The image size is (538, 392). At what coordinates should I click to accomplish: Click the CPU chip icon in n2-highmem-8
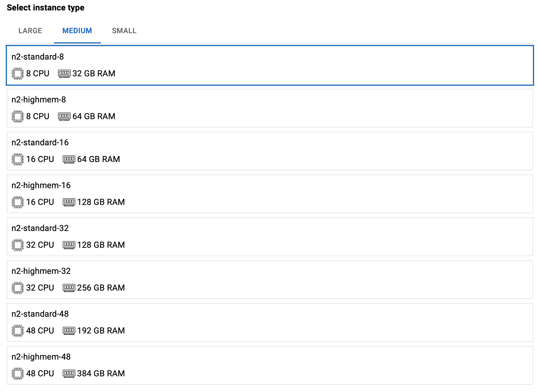18,117
